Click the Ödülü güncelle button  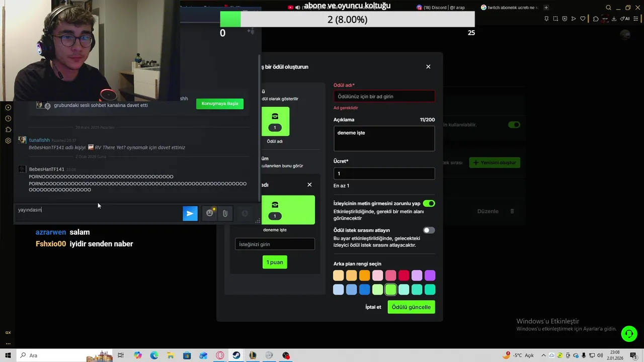[x=411, y=307]
